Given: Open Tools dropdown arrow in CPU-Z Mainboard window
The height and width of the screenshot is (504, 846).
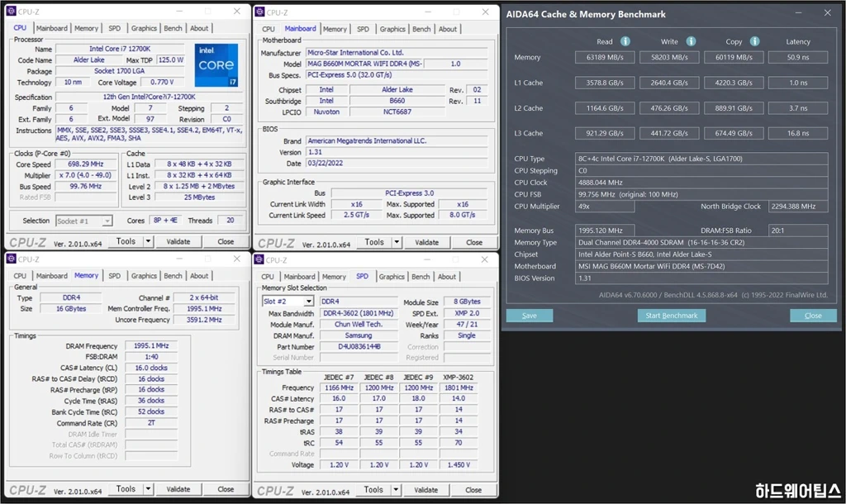Looking at the screenshot, I should point(397,242).
